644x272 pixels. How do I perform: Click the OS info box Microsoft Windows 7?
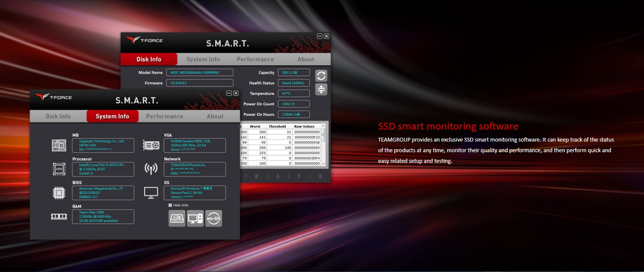pyautogui.click(x=195, y=193)
